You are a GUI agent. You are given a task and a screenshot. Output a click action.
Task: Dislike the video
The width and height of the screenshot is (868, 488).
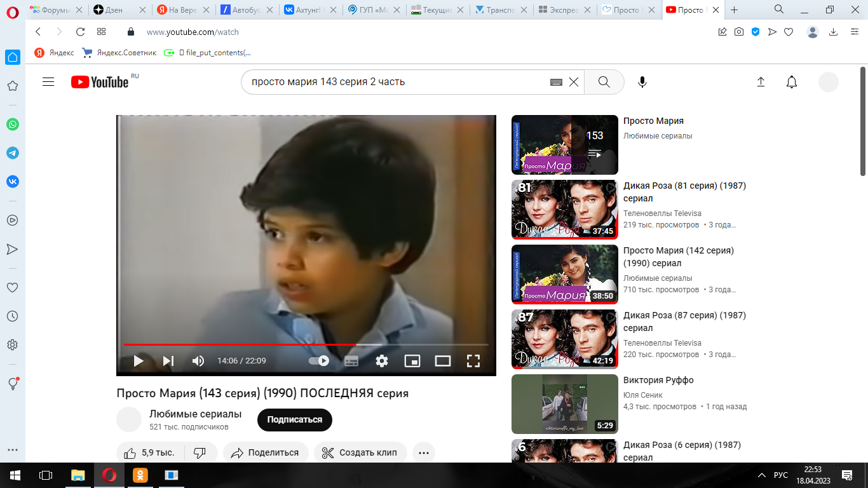[x=200, y=452]
